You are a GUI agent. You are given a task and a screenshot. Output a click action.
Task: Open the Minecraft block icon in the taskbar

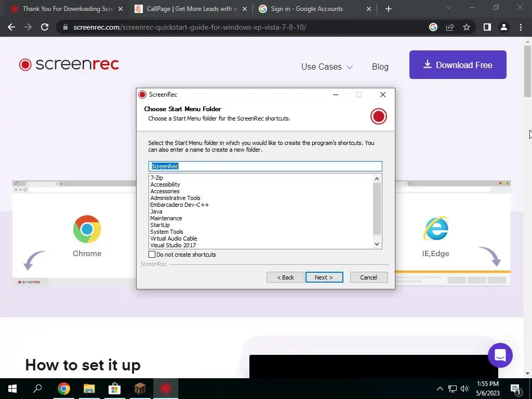(140, 389)
